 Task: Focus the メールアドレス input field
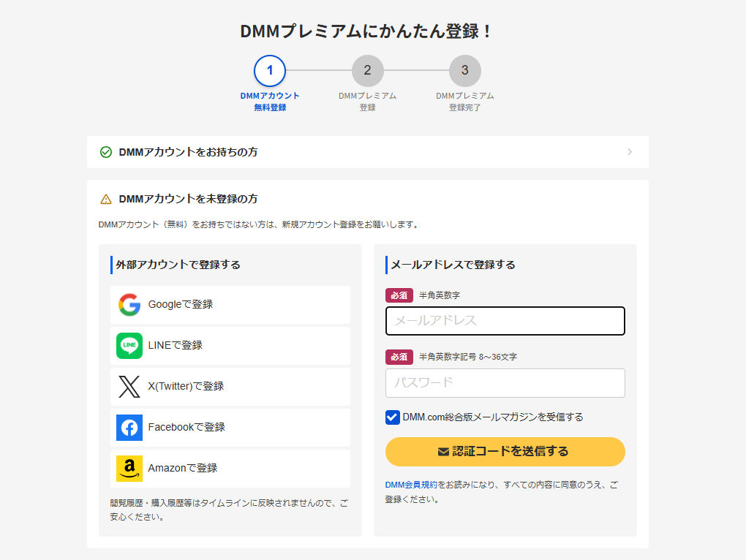click(x=505, y=321)
